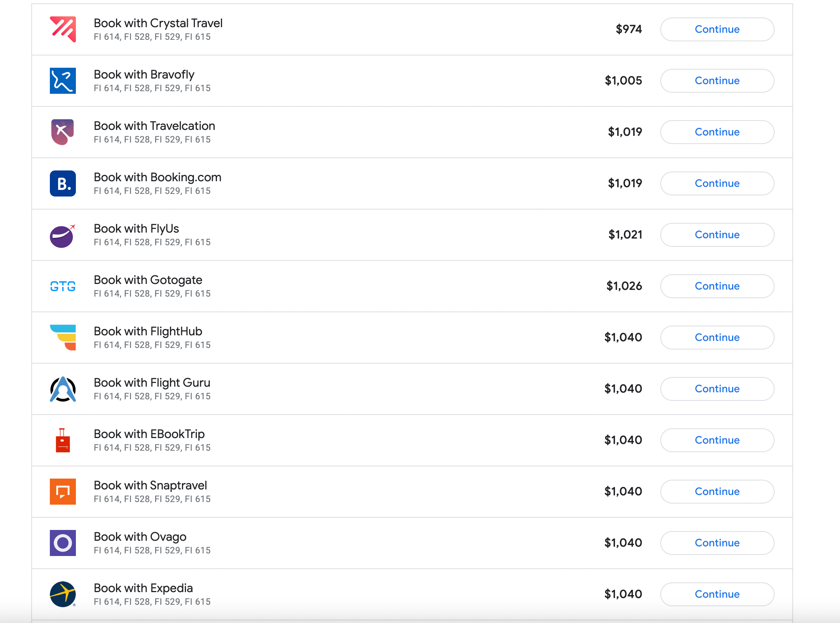The width and height of the screenshot is (840, 623).
Task: Click the Flight Guru logo icon
Action: click(62, 389)
